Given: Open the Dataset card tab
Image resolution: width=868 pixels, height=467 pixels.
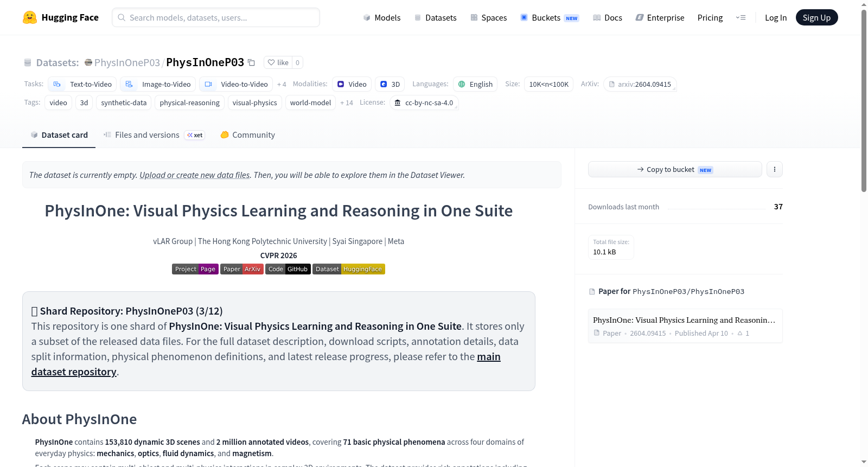Looking at the screenshot, I should click(59, 135).
